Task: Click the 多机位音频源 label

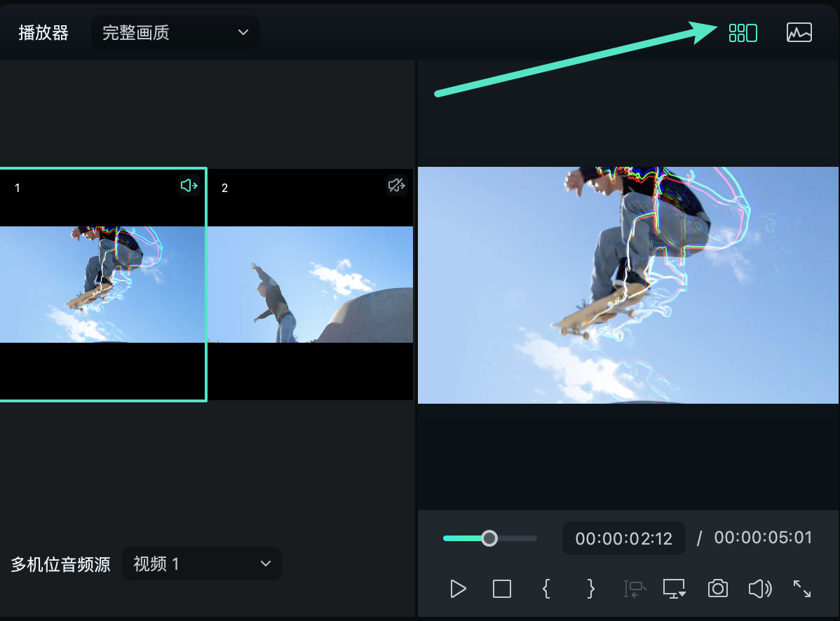Action: tap(60, 564)
